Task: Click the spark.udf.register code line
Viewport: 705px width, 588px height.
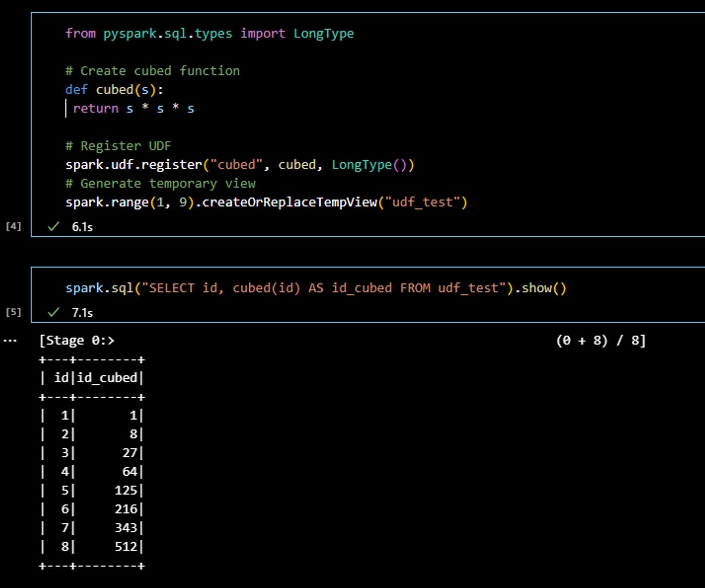Action: point(240,165)
